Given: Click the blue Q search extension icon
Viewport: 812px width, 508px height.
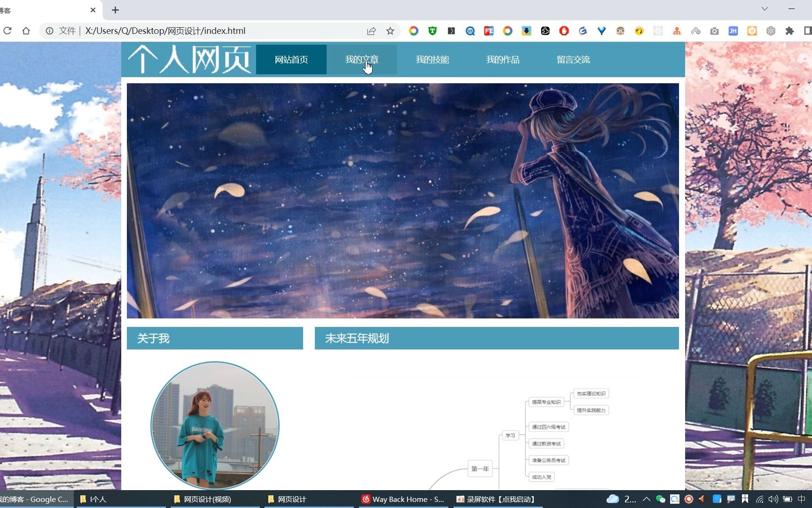Looking at the screenshot, I should [x=470, y=31].
